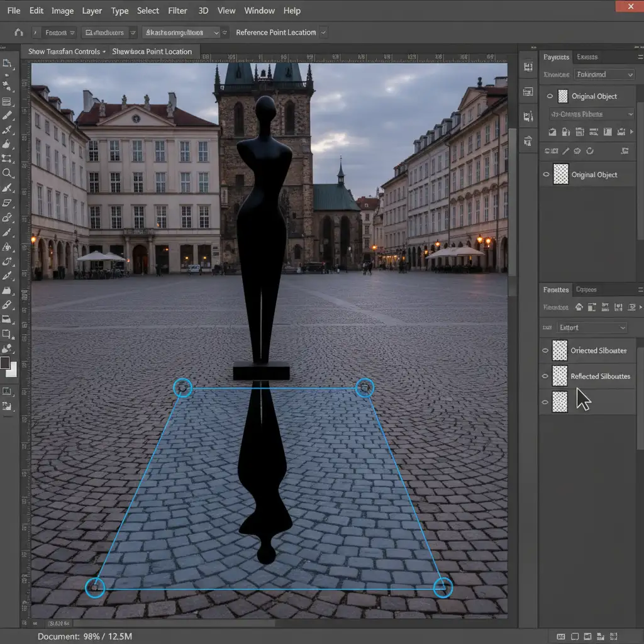644x644 pixels.
Task: Switch to the Fenettes panel tab
Action: 556,289
